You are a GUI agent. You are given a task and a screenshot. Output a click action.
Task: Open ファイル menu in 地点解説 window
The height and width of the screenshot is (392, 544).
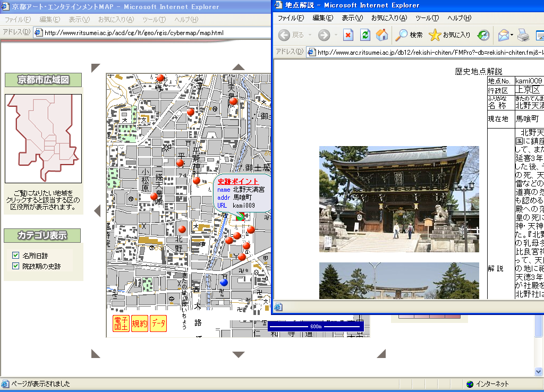(291, 18)
